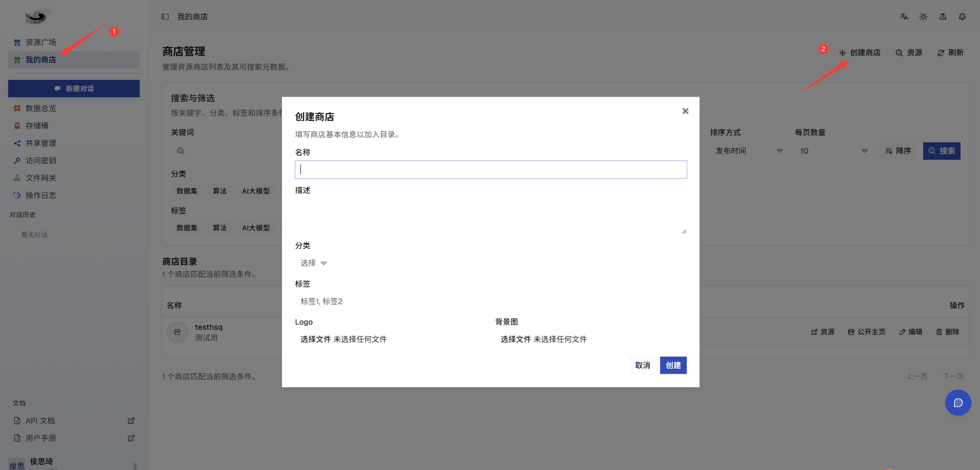The image size is (980, 470).
Task: Open 每页数量 dropdown showing 10
Action: pyautogui.click(x=834, y=151)
